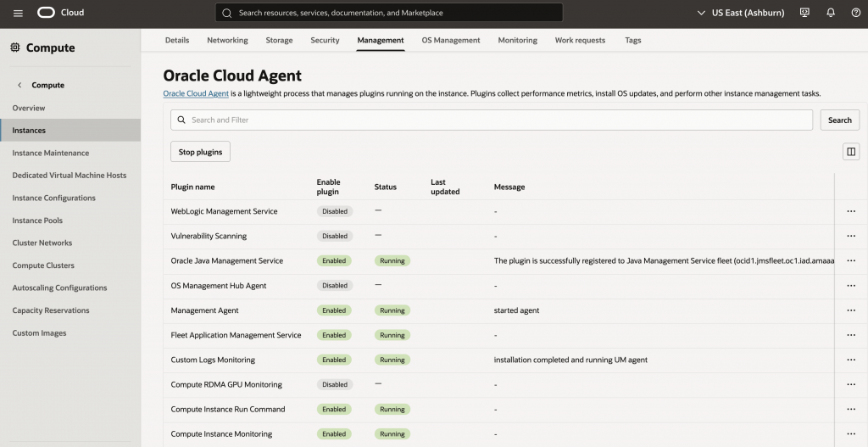Viewport: 868px width, 447px height.
Task: Open Autoscaling Configurations in the sidebar
Action: (60, 288)
